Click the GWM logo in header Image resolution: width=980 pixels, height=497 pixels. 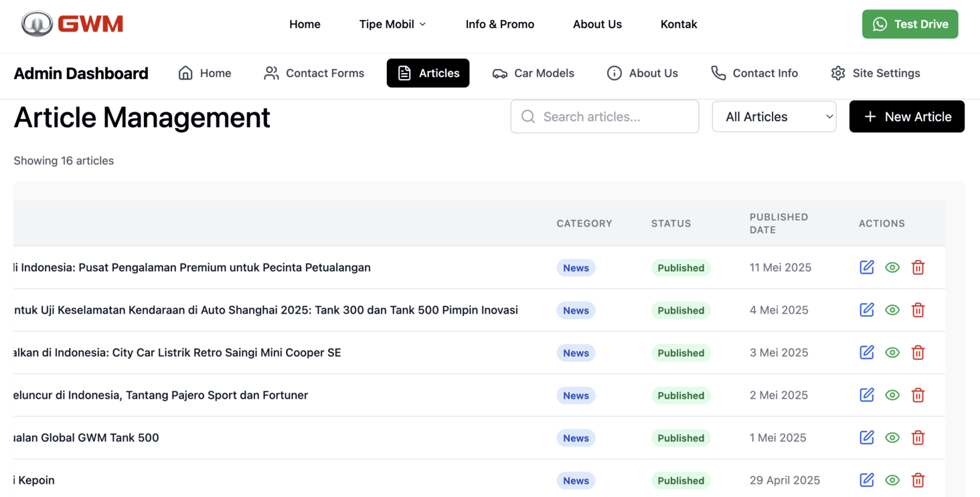coord(72,24)
